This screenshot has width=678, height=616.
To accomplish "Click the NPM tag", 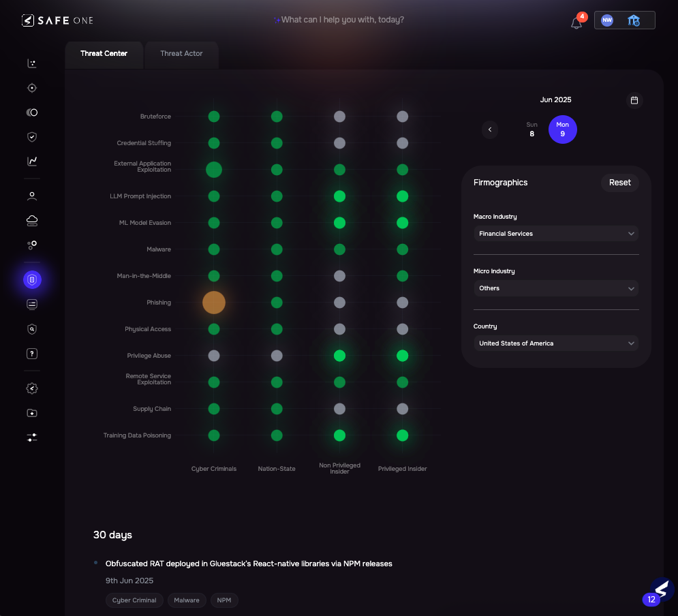I will (224, 600).
